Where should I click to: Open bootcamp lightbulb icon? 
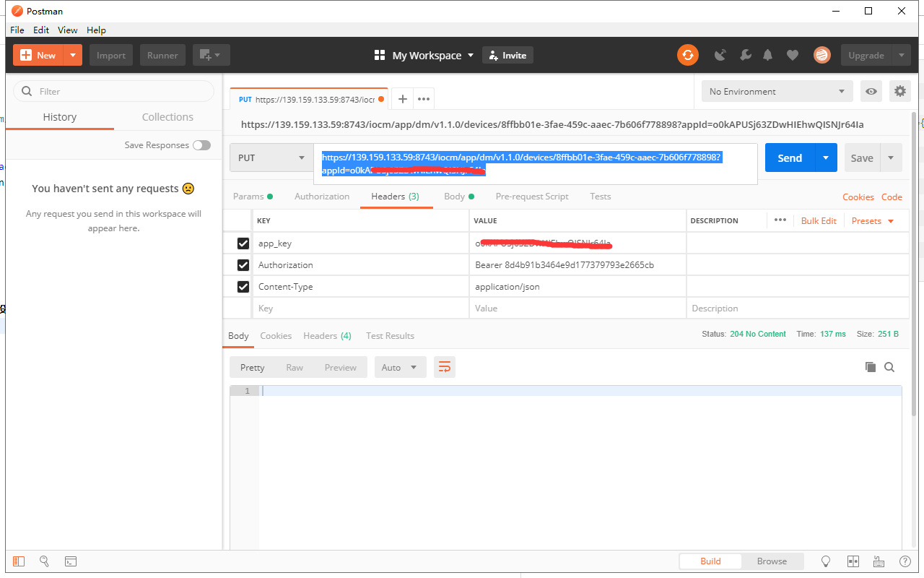[x=827, y=561]
